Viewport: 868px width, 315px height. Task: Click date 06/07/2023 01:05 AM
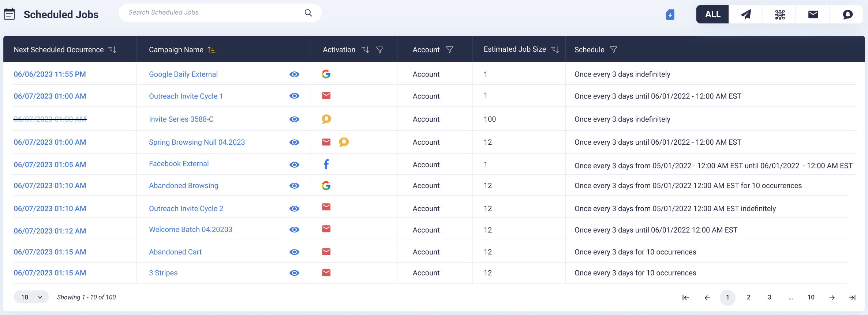click(50, 165)
